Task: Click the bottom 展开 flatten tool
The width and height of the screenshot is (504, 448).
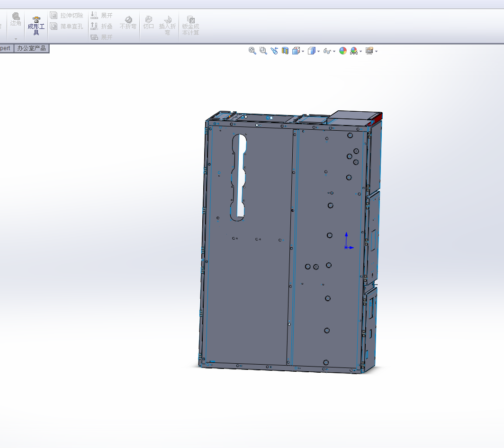Action: point(101,37)
